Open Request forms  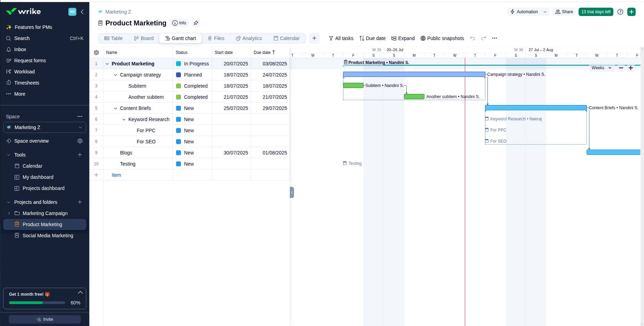point(30,61)
